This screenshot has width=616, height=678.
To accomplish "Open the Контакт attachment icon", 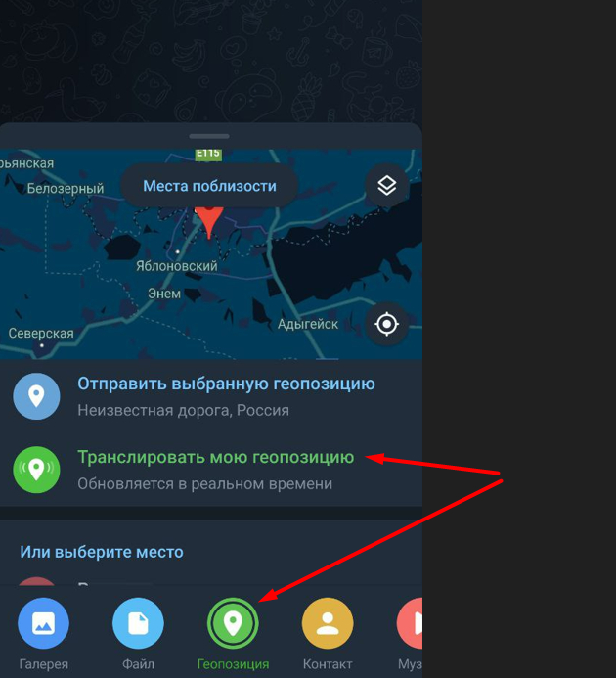I will pos(328,623).
